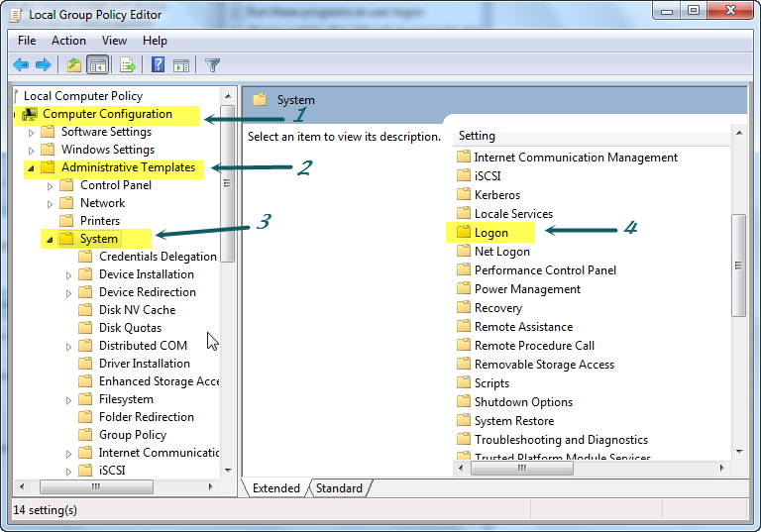The width and height of the screenshot is (761, 532).
Task: Click folder icon beside Group Policy
Action: [x=85, y=435]
